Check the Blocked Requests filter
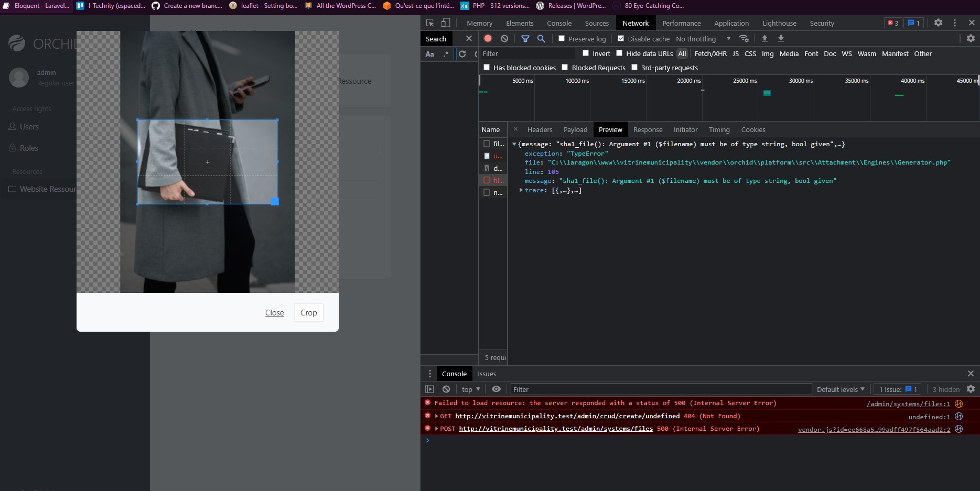The height and width of the screenshot is (491, 980). (x=565, y=67)
